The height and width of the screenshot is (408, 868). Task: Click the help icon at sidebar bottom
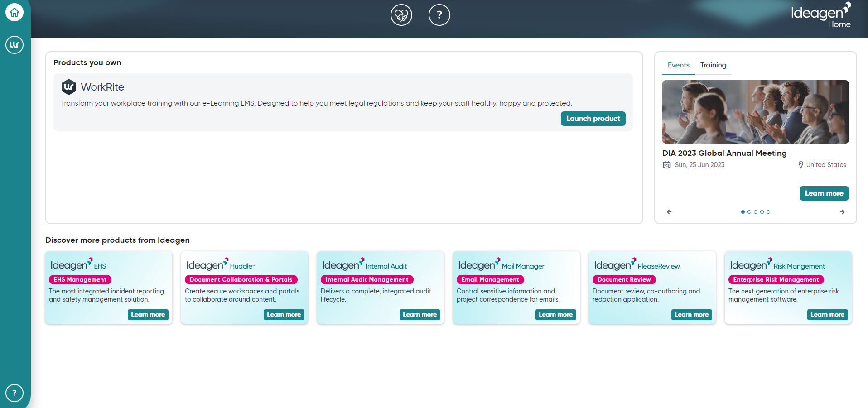[x=14, y=393]
